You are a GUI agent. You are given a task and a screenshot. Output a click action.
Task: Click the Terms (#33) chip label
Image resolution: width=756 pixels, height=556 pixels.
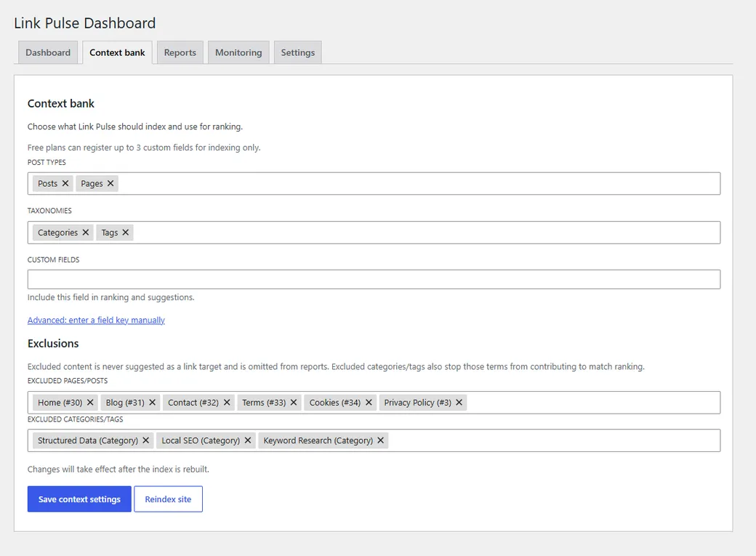tap(264, 403)
